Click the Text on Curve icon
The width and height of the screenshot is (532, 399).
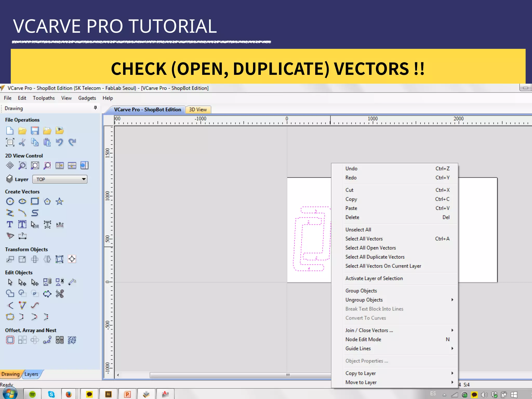coord(59,224)
